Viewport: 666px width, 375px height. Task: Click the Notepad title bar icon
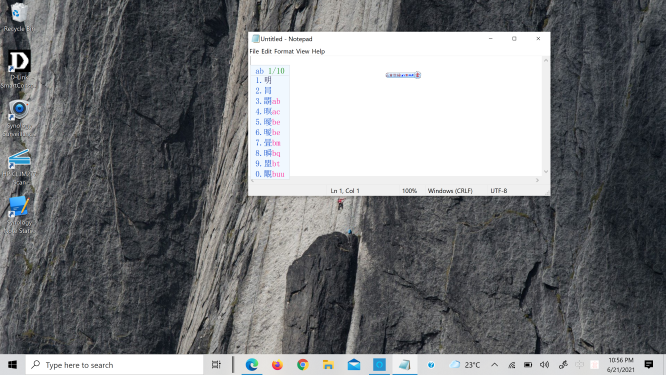(x=255, y=39)
